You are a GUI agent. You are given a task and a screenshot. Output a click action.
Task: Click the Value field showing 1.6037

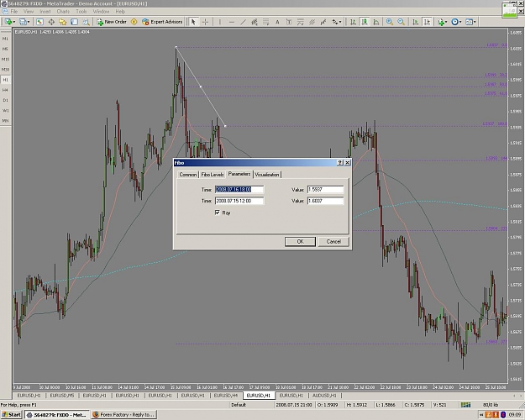pyautogui.click(x=325, y=201)
